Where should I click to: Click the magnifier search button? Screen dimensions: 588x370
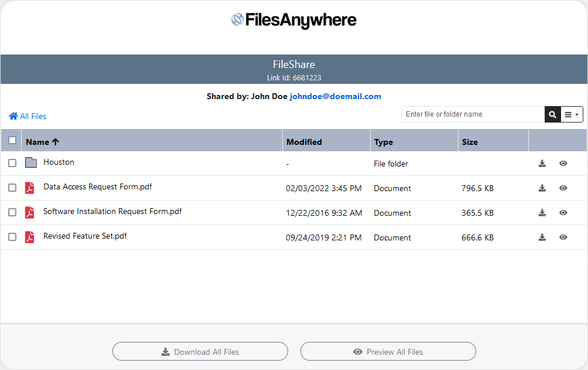pos(552,114)
